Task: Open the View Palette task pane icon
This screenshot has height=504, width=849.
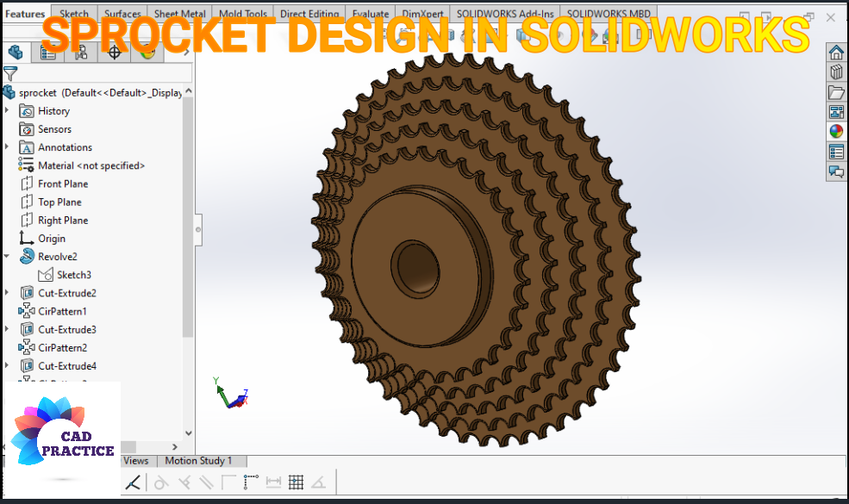Action: click(836, 112)
